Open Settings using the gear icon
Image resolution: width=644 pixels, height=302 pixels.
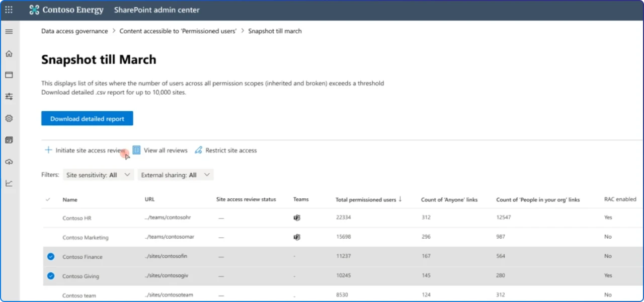point(9,118)
